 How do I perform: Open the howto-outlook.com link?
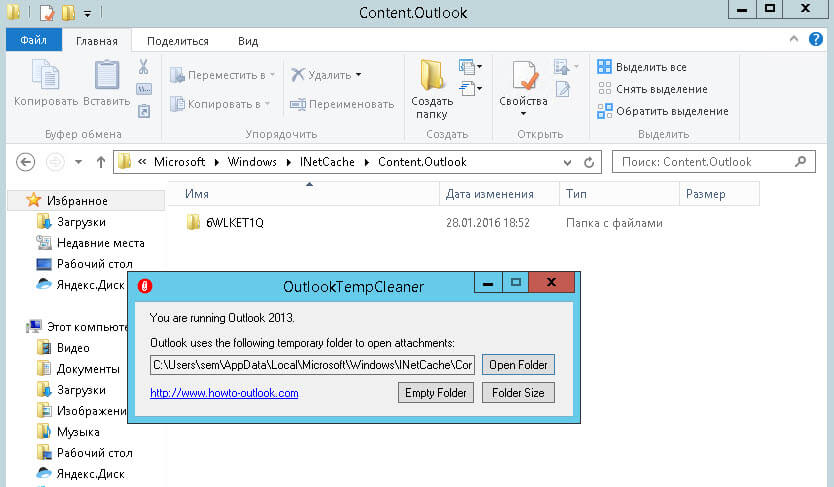[x=224, y=393]
